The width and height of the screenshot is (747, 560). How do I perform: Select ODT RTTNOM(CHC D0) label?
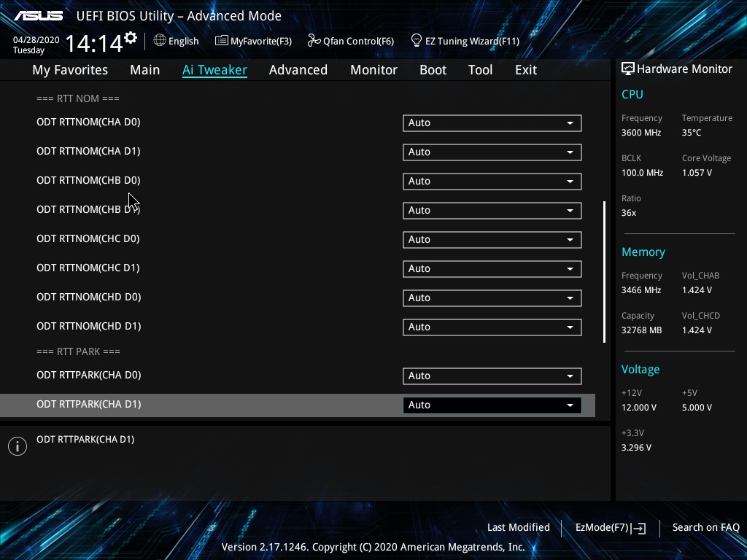pos(88,239)
